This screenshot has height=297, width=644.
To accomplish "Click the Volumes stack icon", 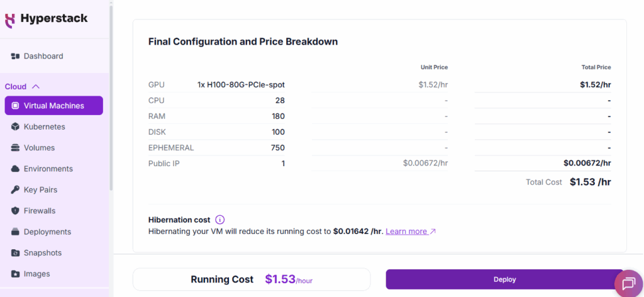I will pos(16,148).
